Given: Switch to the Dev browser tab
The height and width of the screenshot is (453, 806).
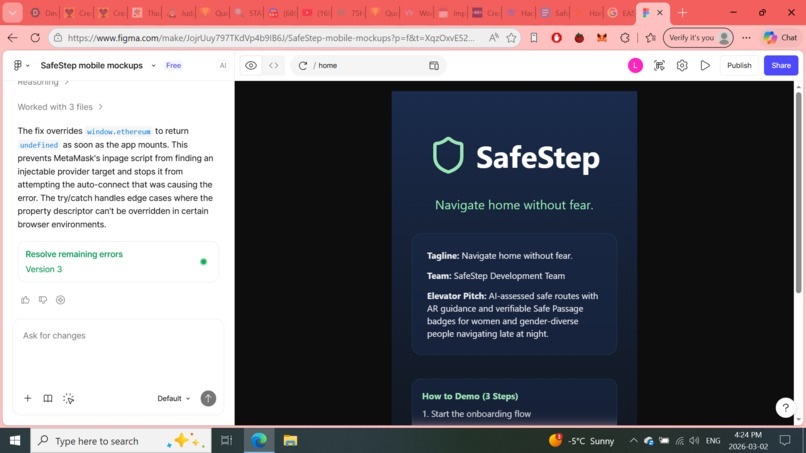Looking at the screenshot, I should 43,13.
